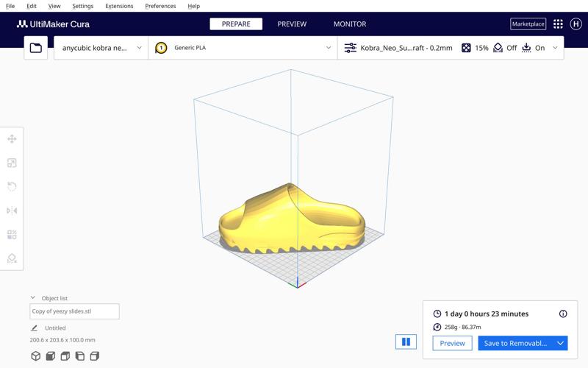Viewport: 588px width, 368px height.
Task: Click the pause slicing button
Action: click(406, 342)
